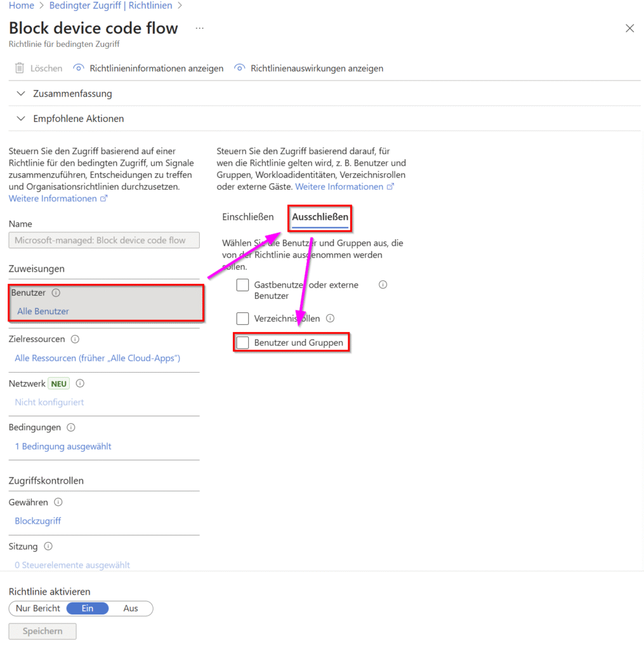Click the Name input field
The height and width of the screenshot is (650, 644).
[104, 240]
